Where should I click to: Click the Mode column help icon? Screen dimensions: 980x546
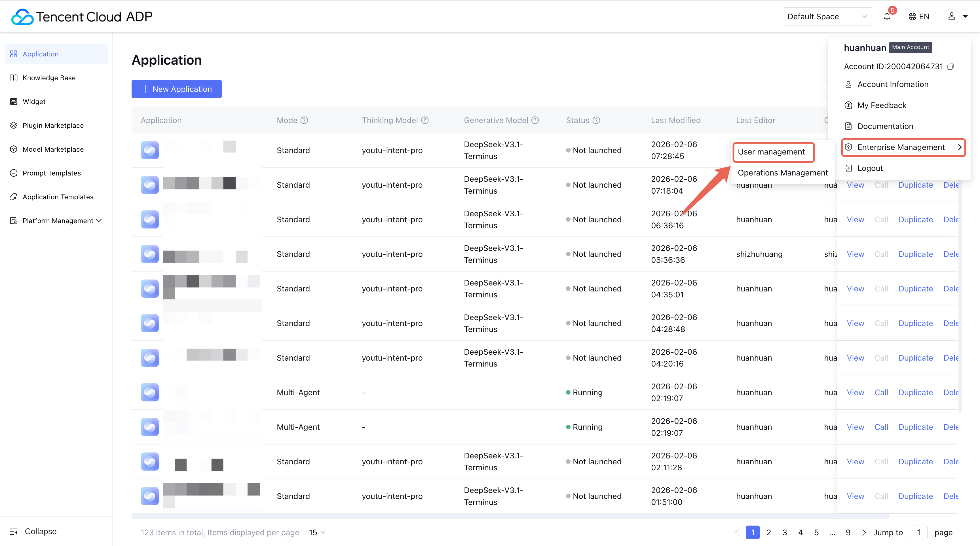click(304, 120)
